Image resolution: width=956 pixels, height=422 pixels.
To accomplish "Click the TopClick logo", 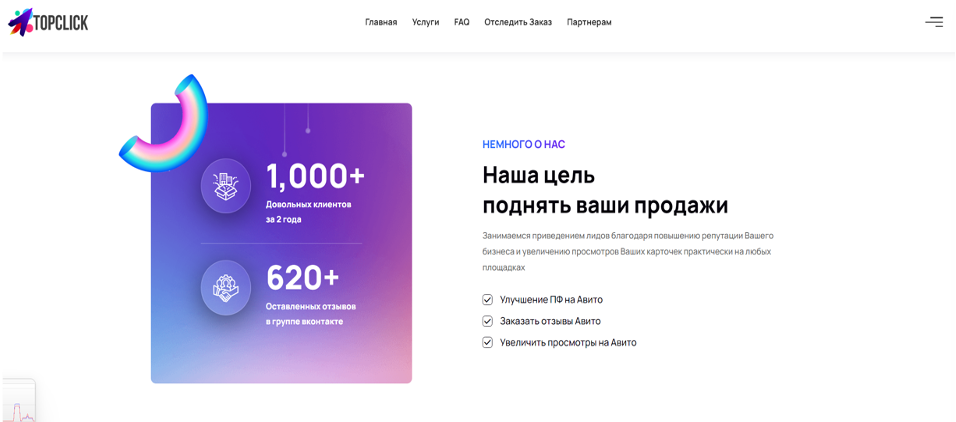I will pyautogui.click(x=48, y=23).
